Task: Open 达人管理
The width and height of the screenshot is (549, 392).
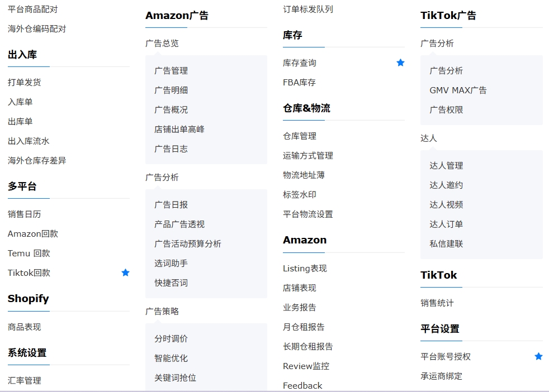Action: 447,165
